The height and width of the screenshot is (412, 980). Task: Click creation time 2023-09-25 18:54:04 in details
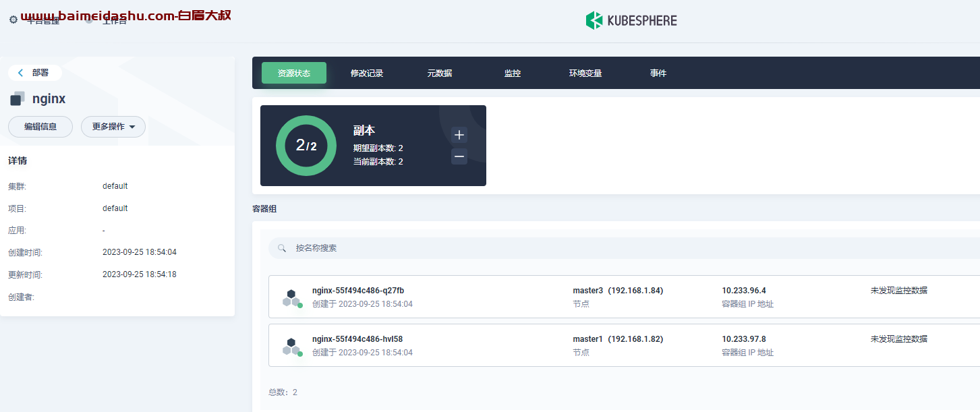tap(140, 252)
